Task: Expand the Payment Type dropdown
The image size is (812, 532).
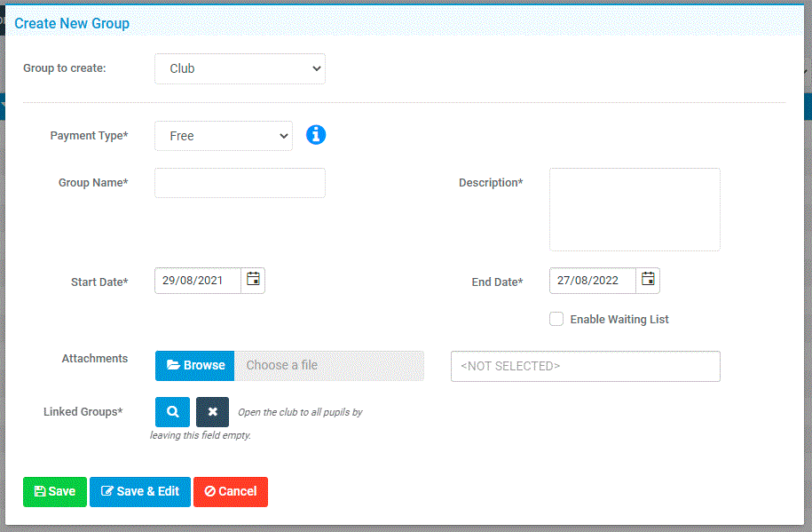Action: pos(224,136)
